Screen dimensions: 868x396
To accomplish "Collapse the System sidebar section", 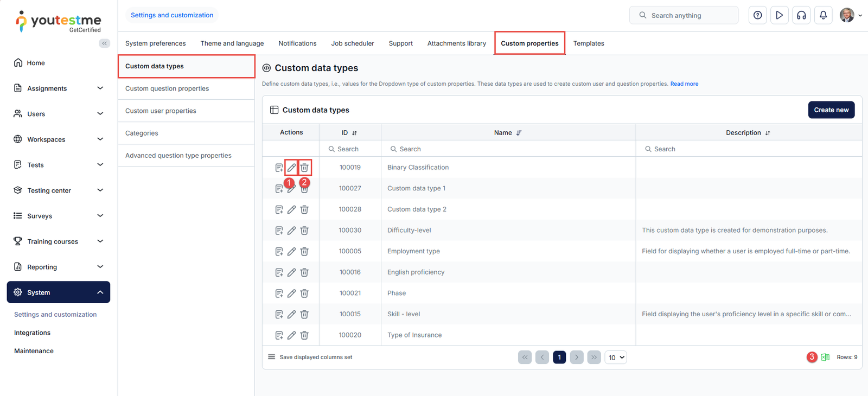I will (100, 292).
